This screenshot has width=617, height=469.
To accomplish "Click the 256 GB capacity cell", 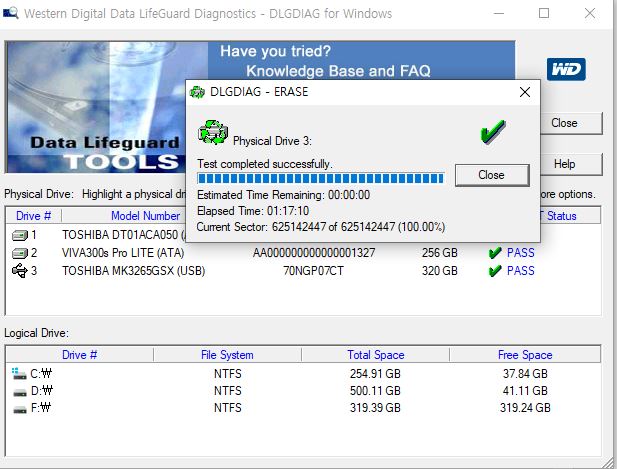I will point(440,253).
